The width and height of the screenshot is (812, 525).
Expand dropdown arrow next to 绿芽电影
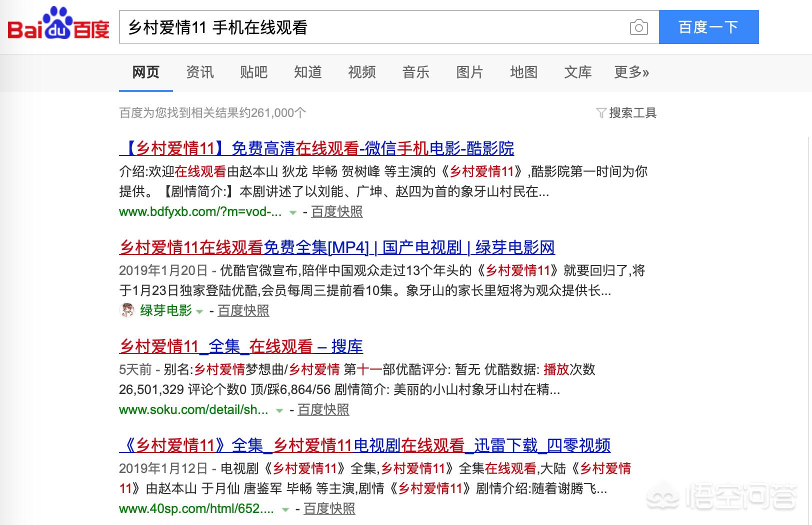199,312
